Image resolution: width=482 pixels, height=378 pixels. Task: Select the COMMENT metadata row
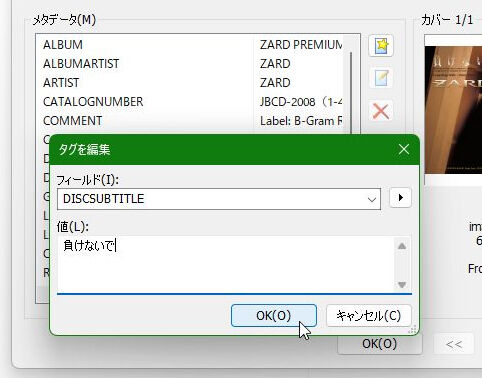(193, 121)
